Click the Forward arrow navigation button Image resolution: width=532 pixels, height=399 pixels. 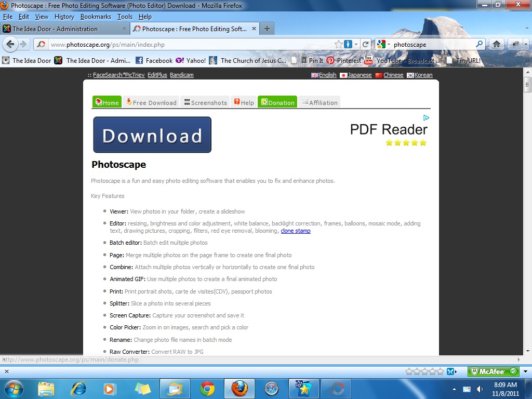click(23, 44)
